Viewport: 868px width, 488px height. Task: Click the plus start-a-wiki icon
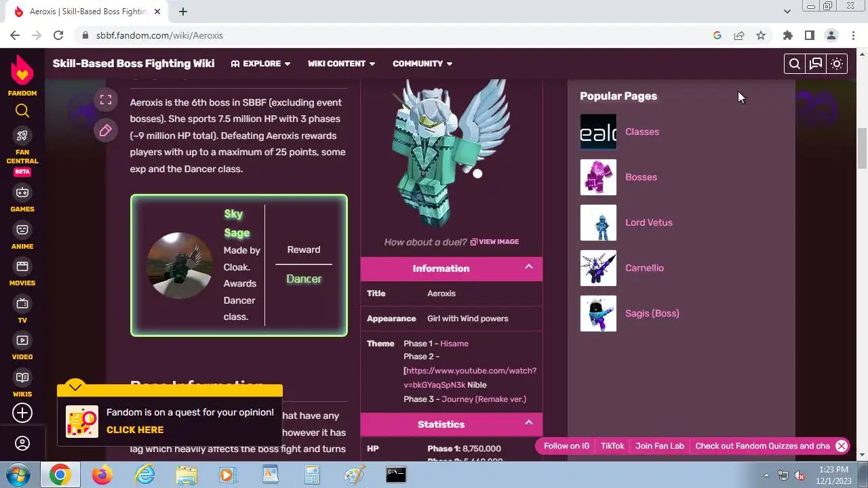pyautogui.click(x=22, y=413)
